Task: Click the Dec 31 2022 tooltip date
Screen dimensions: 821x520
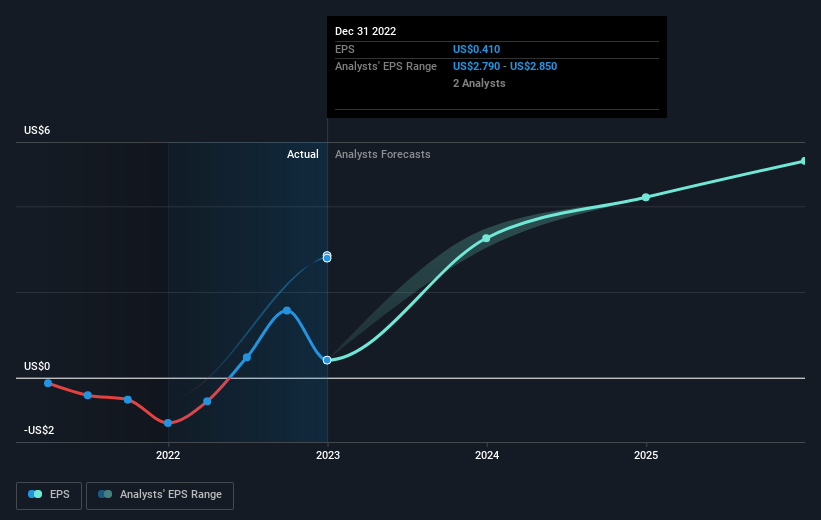Action: [365, 31]
